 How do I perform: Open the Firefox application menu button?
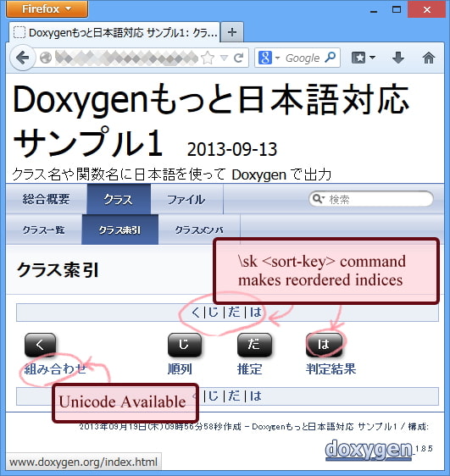(x=47, y=8)
